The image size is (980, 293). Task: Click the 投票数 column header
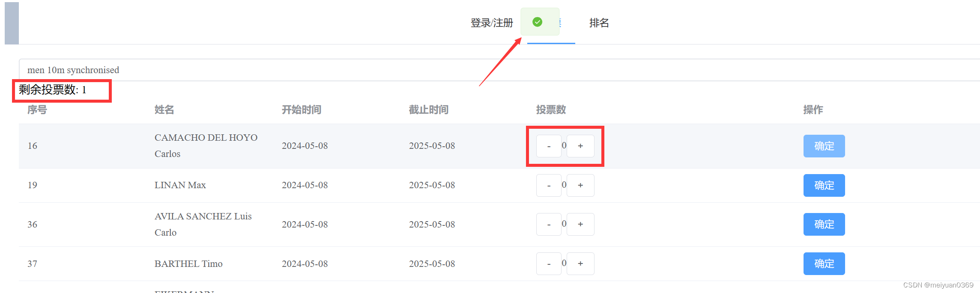click(551, 110)
